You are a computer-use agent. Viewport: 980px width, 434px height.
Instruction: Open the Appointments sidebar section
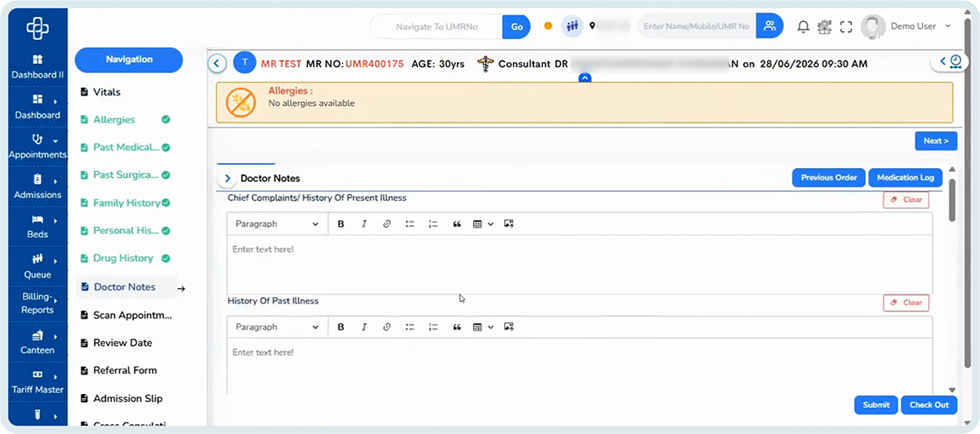[x=38, y=147]
